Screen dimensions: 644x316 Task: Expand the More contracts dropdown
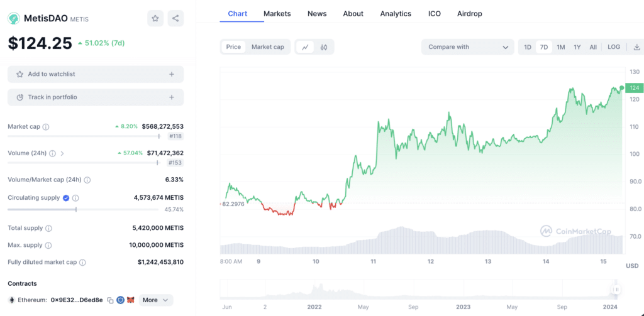click(x=156, y=300)
